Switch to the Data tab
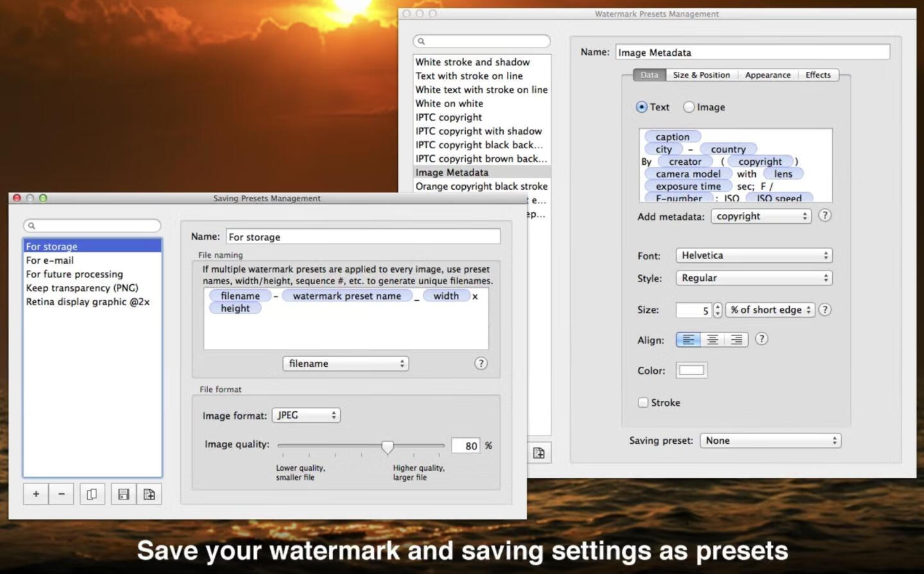The image size is (924, 574). (x=649, y=75)
